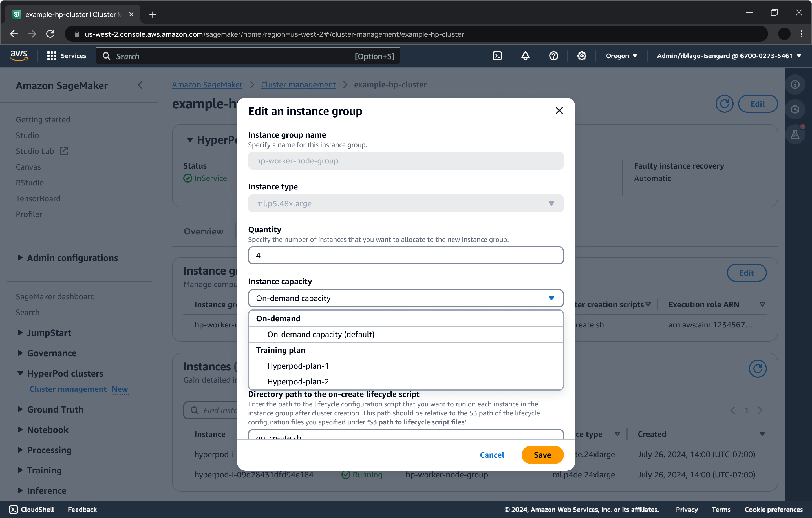
Task: Click the Cancel button
Action: click(492, 455)
